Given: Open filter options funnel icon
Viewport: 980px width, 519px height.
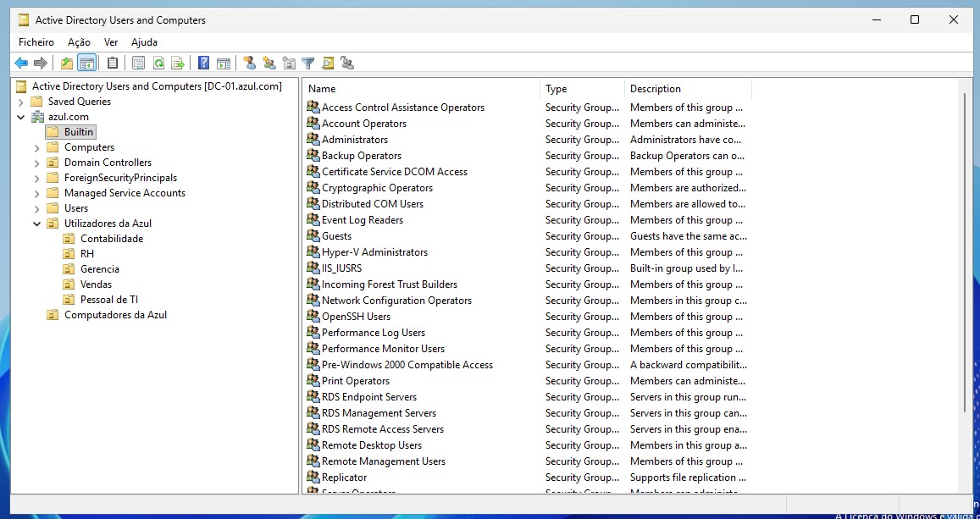Looking at the screenshot, I should (307, 63).
